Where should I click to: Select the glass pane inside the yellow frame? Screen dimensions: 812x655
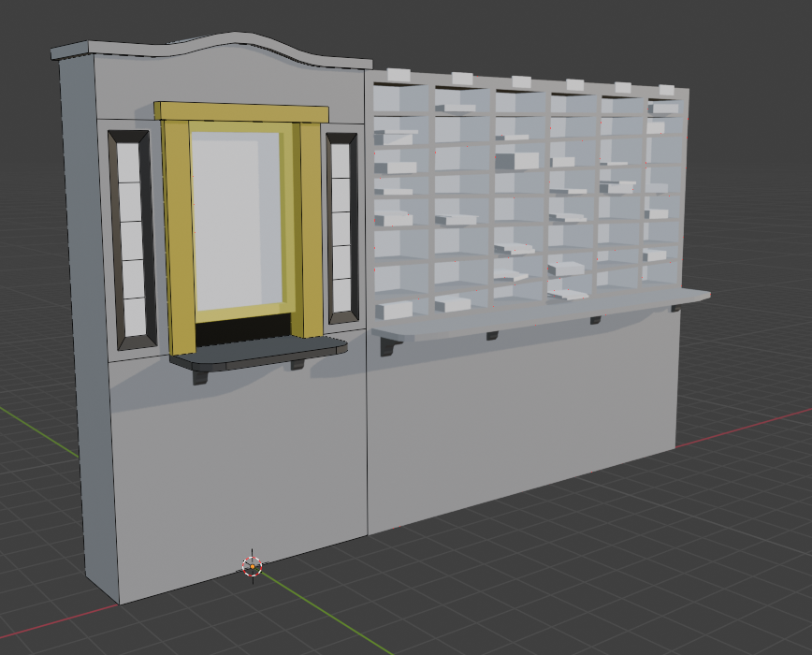pos(236,223)
